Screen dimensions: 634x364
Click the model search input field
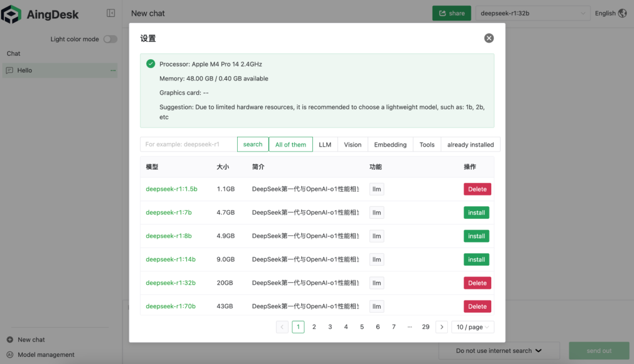point(188,144)
